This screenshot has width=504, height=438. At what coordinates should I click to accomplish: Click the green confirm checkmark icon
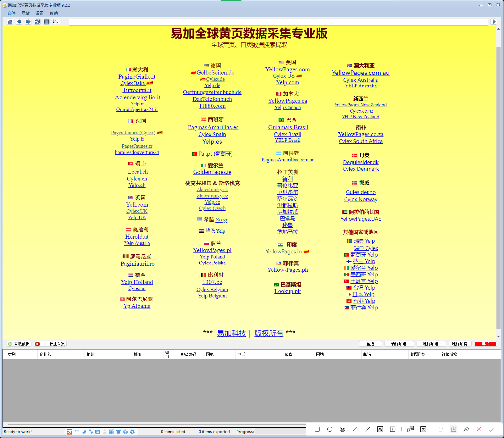pos(491,429)
